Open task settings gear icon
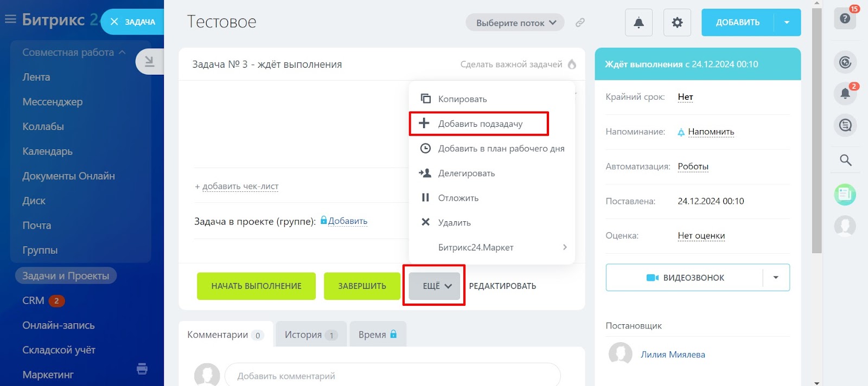 click(x=677, y=23)
